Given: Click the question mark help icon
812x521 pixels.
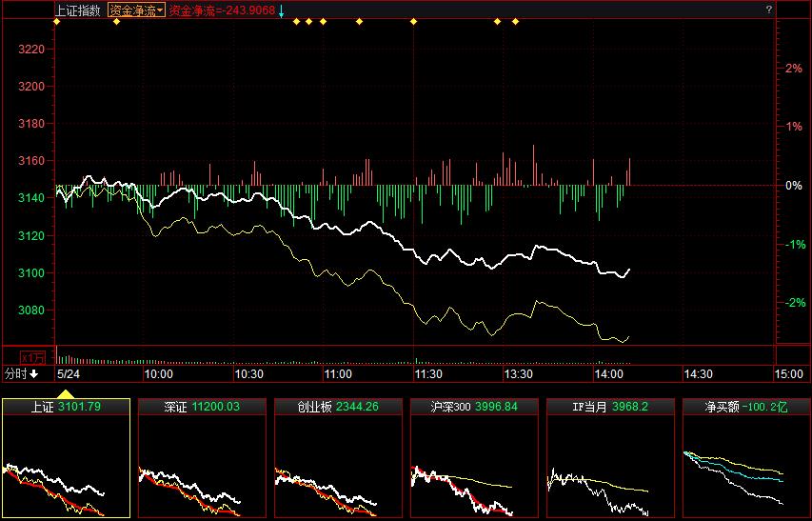Looking at the screenshot, I should [768, 9].
